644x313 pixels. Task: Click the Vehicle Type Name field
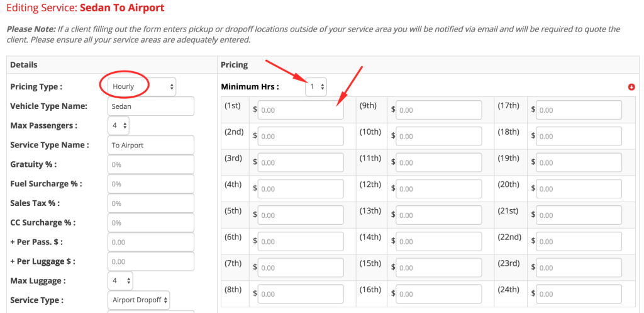[x=151, y=106]
